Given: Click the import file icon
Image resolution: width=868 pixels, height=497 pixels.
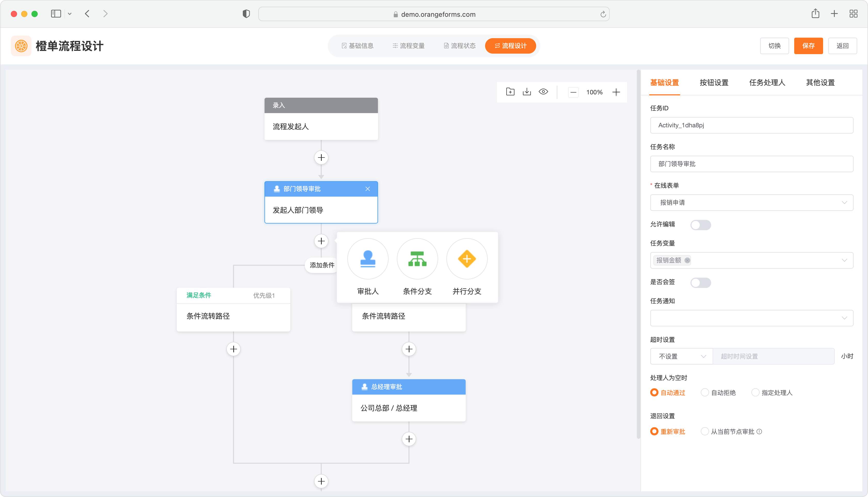Looking at the screenshot, I should click(x=510, y=92).
